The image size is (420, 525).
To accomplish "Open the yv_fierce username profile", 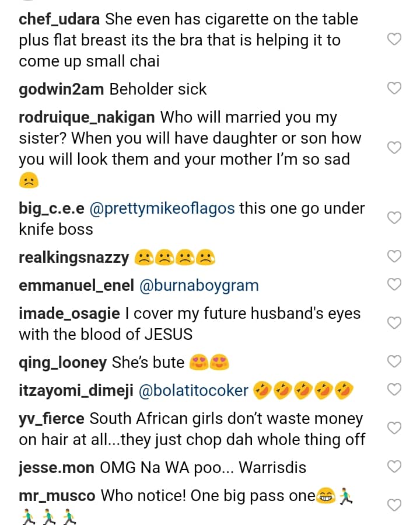I will (x=52, y=419).
